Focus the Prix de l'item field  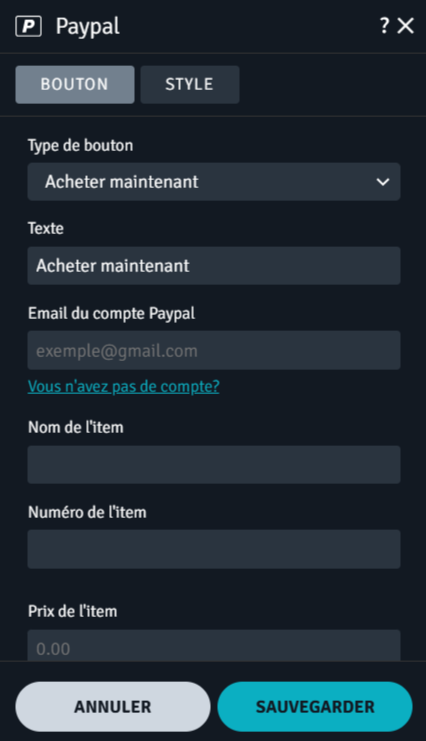(x=214, y=646)
